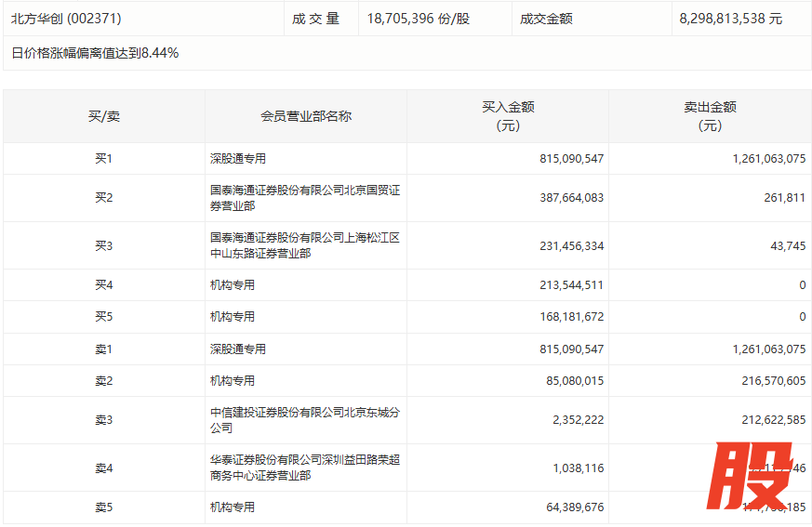Screen dimensions: 812x527
Task: Click the 卖出金额 (元) column header
Action: pos(710,116)
